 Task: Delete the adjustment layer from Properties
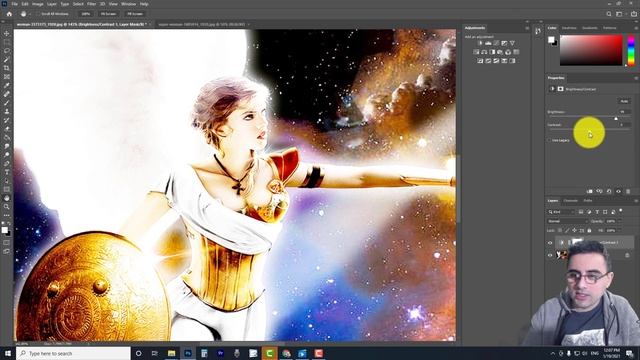pyautogui.click(x=628, y=191)
